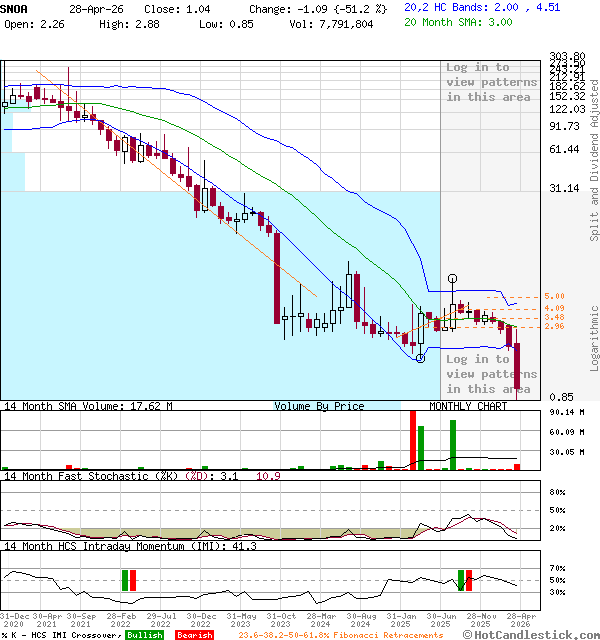
Task: Click the SNOA ticker symbol
Action: [x=15, y=6]
